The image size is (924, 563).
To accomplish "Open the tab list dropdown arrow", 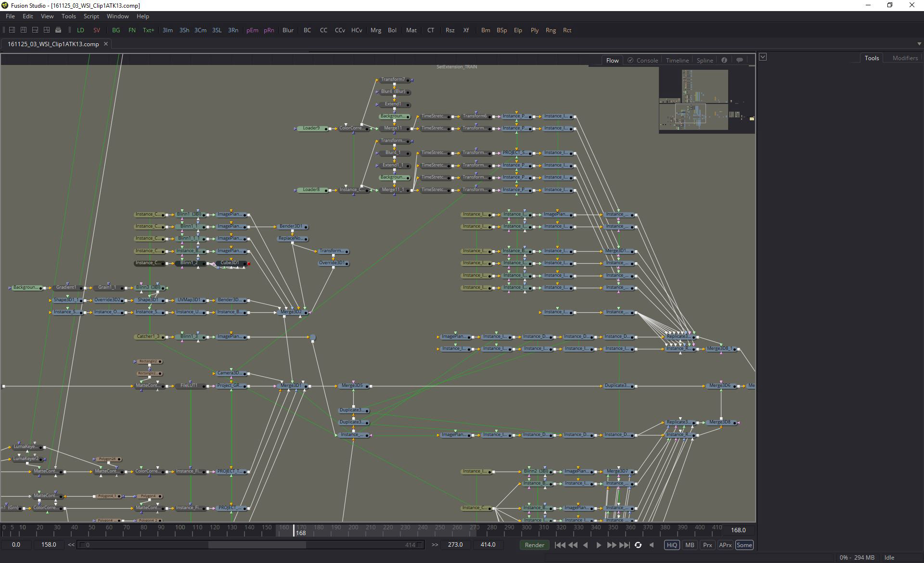I will point(919,44).
